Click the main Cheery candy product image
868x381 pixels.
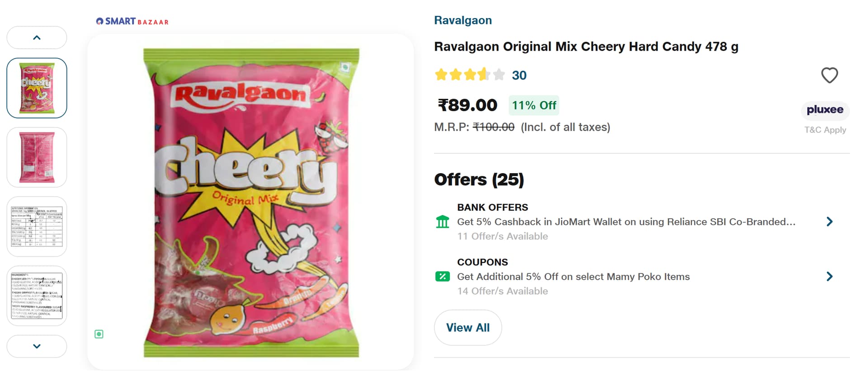250,202
